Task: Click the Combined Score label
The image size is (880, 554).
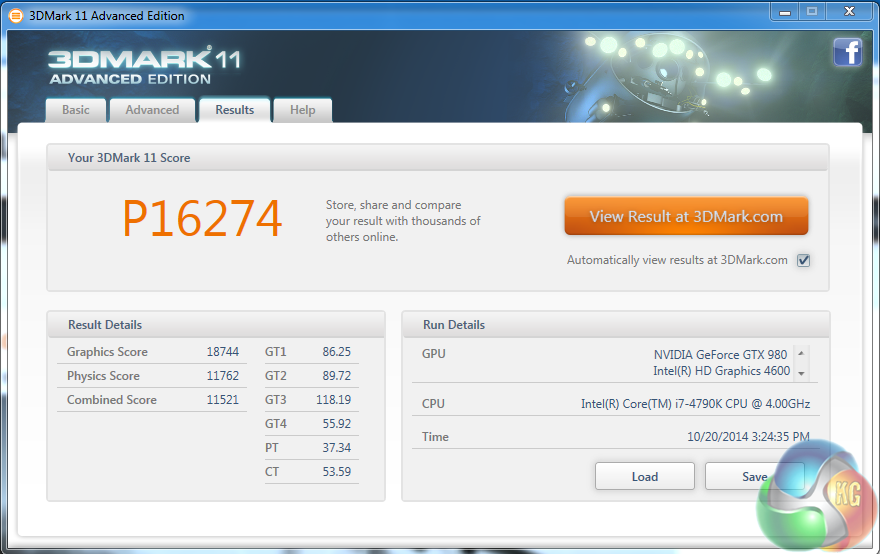Action: 112,400
